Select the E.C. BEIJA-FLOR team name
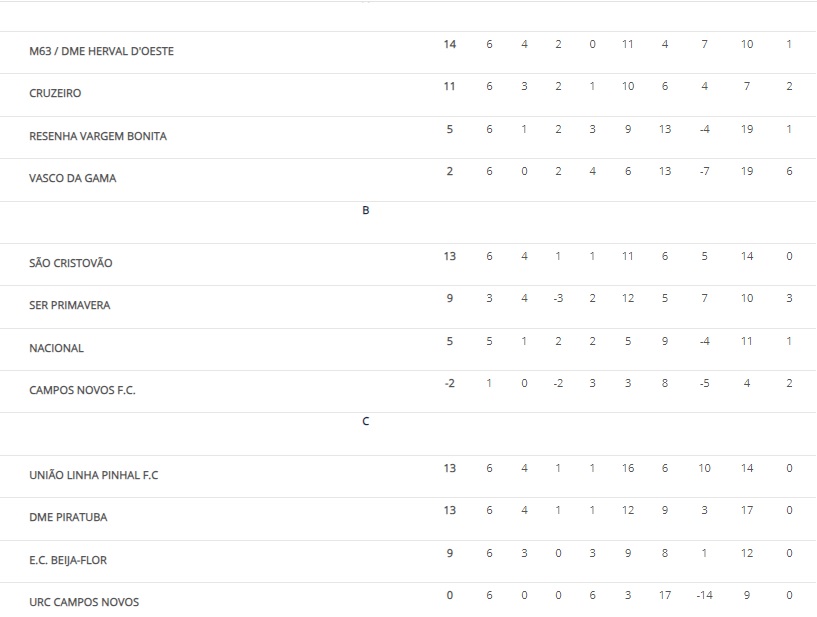This screenshot has height=617, width=817. (68, 560)
